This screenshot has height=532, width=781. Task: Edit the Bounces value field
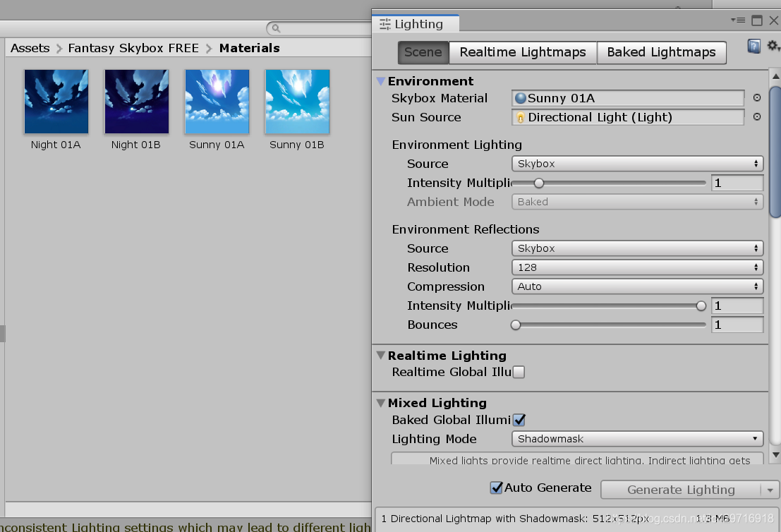pyautogui.click(x=737, y=325)
